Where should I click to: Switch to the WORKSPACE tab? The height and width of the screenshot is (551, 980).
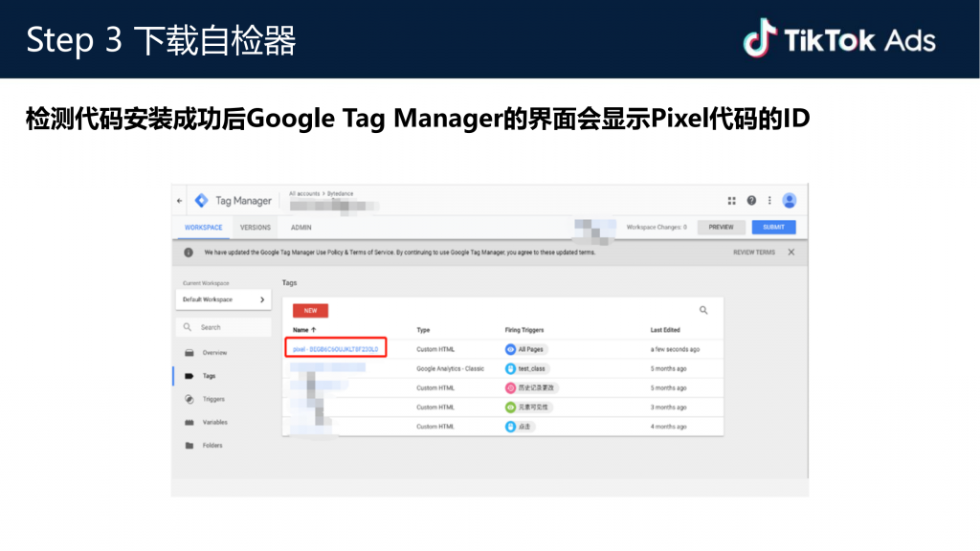tap(203, 228)
